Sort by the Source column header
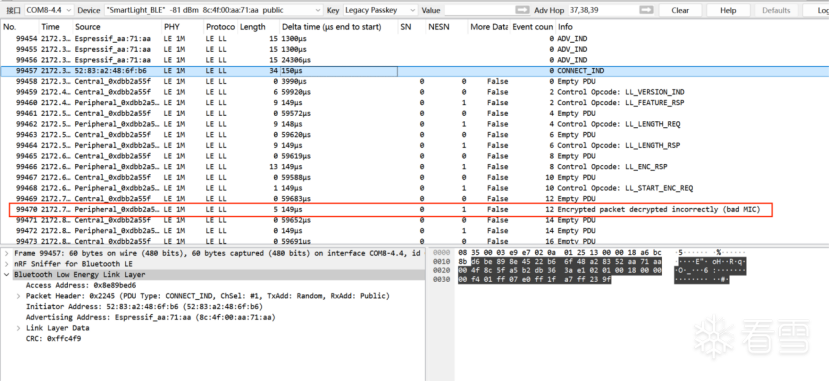This screenshot has width=830, height=381. [116, 27]
